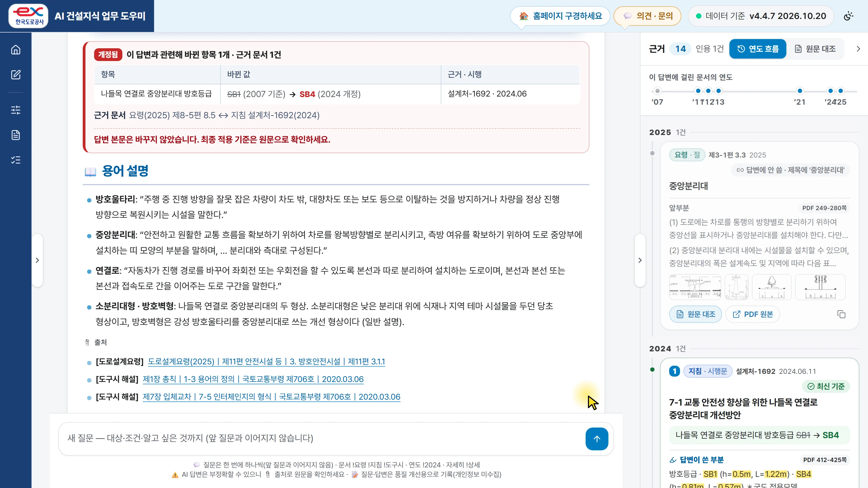This screenshot has width=868, height=488.
Task: Click the 홈페이지 구경하세요 button
Action: pyautogui.click(x=560, y=16)
